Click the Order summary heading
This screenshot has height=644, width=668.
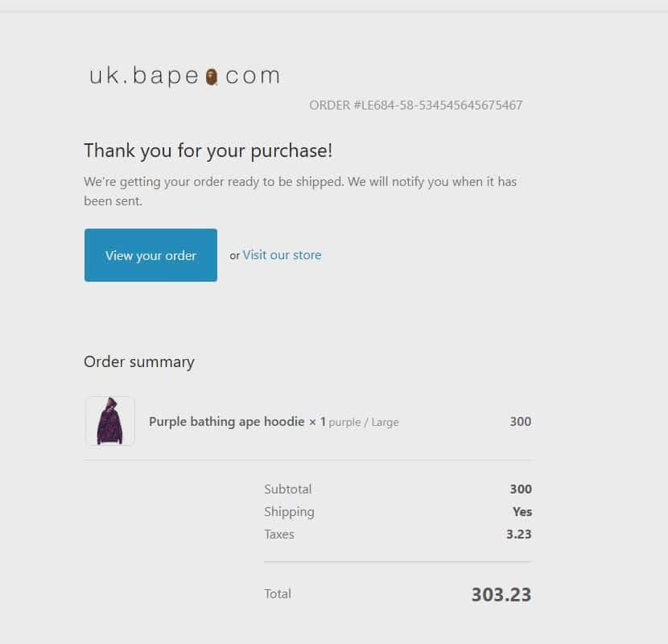click(139, 361)
